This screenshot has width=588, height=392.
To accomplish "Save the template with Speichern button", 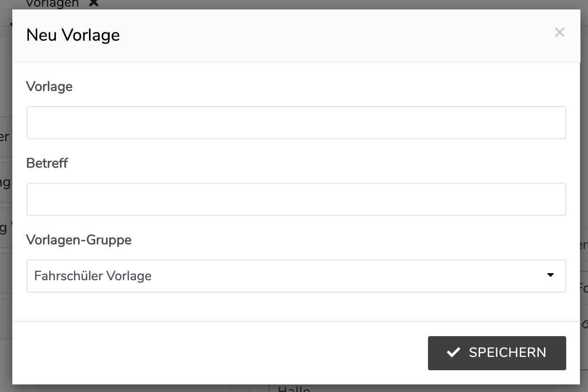I will 497,353.
